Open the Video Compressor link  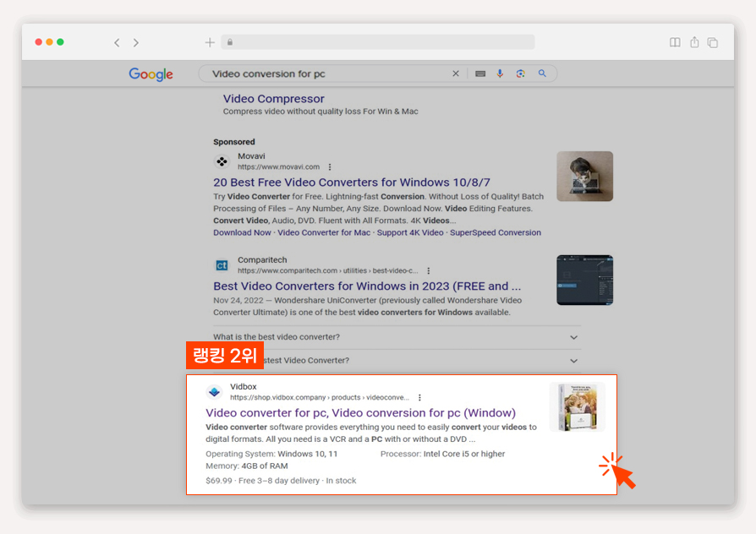coord(273,99)
